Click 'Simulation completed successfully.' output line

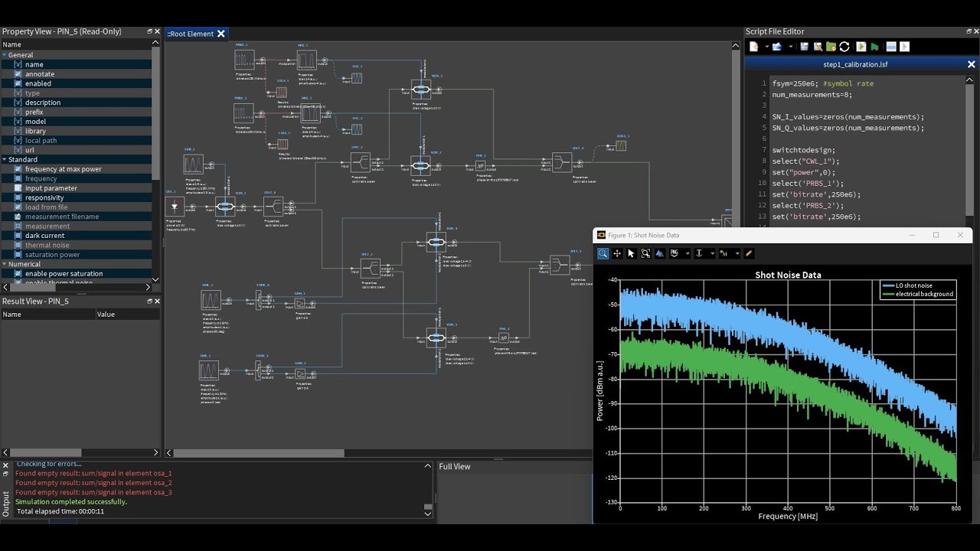click(x=71, y=502)
